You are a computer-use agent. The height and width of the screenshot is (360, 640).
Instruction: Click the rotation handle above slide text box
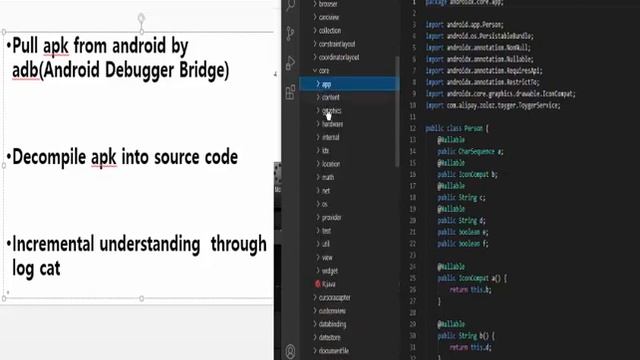141,18
